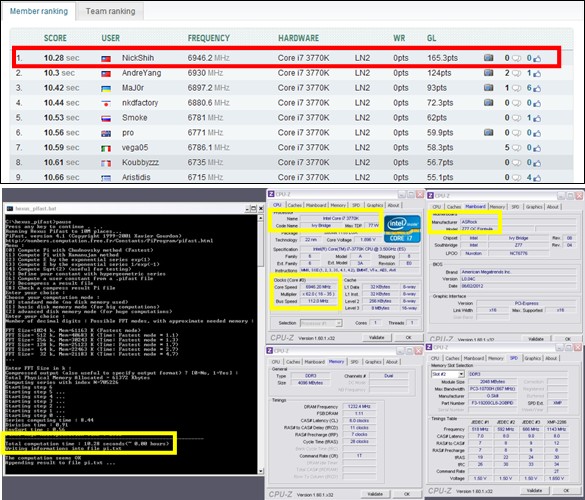Viewport: 585px width, 500px height.
Task: Click the thumbs-up icon in MaJ0r's row
Action: pyautogui.click(x=537, y=88)
